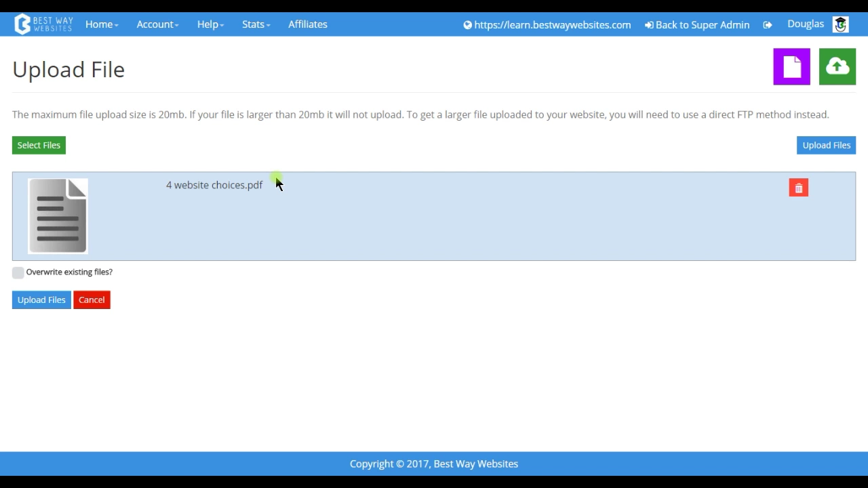868x488 pixels.
Task: Open the Douglas user name menu
Action: click(x=806, y=24)
